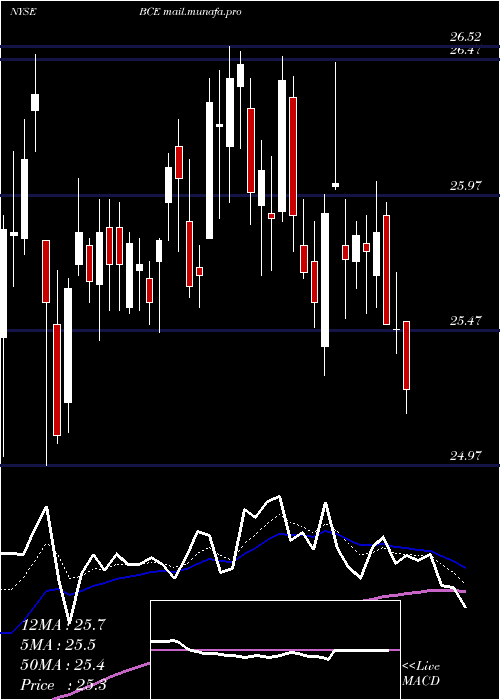
Task: Click the BCE mail.munafa.pro title text
Action: [x=190, y=12]
